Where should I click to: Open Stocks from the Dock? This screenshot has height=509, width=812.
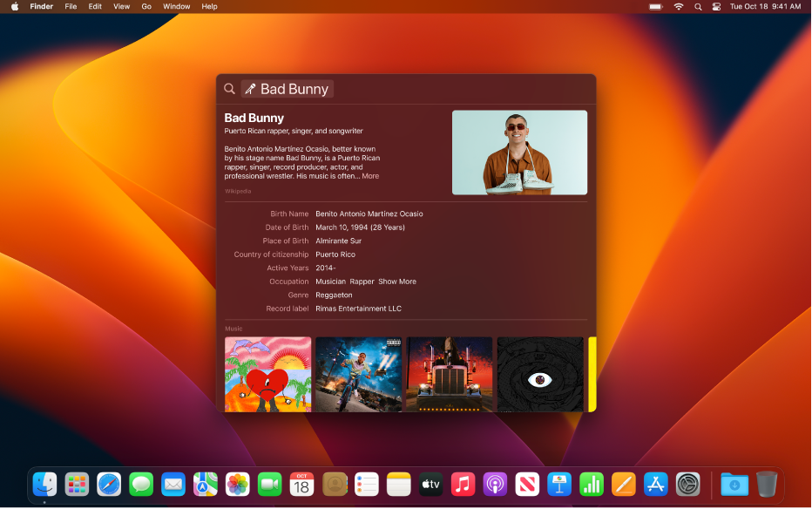point(591,485)
